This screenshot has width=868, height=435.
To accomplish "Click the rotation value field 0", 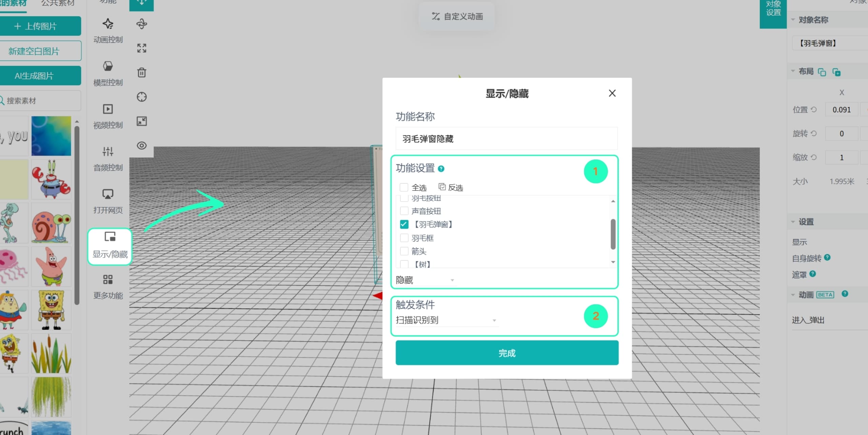I will (x=842, y=134).
